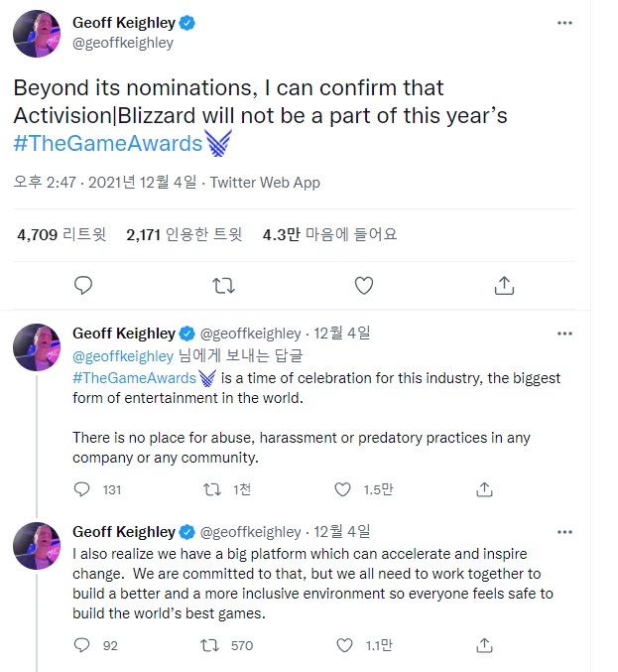Like the tweet with 1.1만 likes
The image size is (618, 672).
point(342,645)
